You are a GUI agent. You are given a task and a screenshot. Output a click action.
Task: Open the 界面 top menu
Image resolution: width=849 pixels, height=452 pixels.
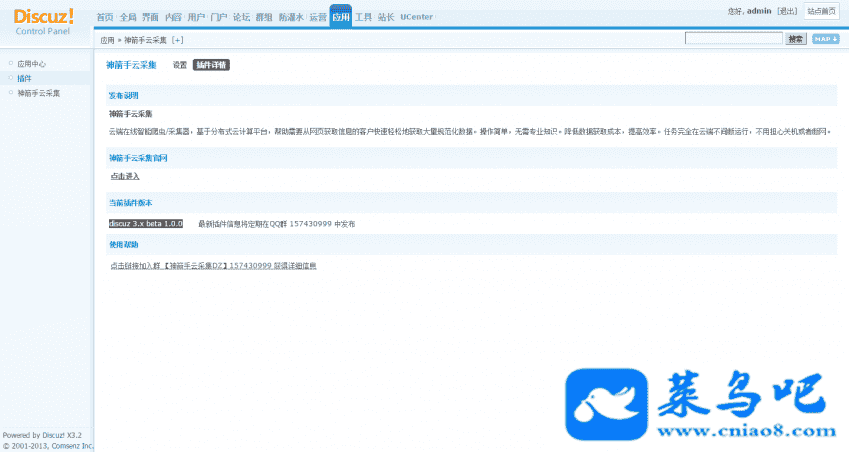click(x=150, y=18)
